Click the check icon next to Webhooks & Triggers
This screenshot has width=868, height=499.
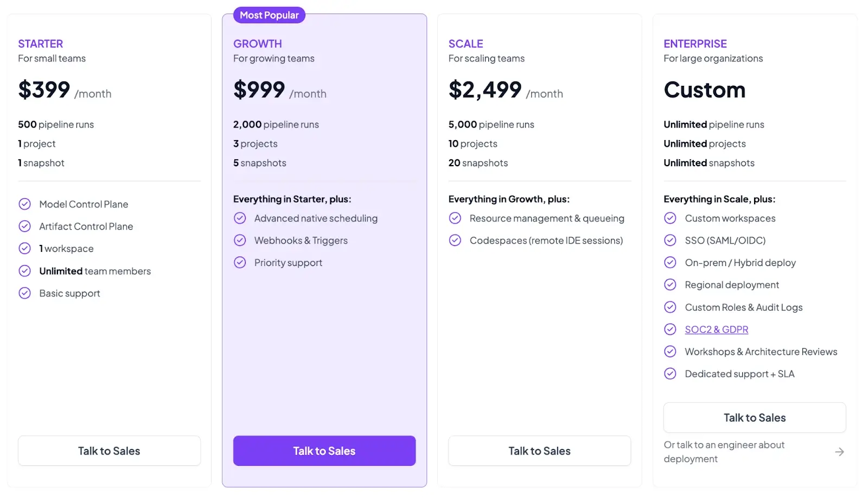[240, 241]
